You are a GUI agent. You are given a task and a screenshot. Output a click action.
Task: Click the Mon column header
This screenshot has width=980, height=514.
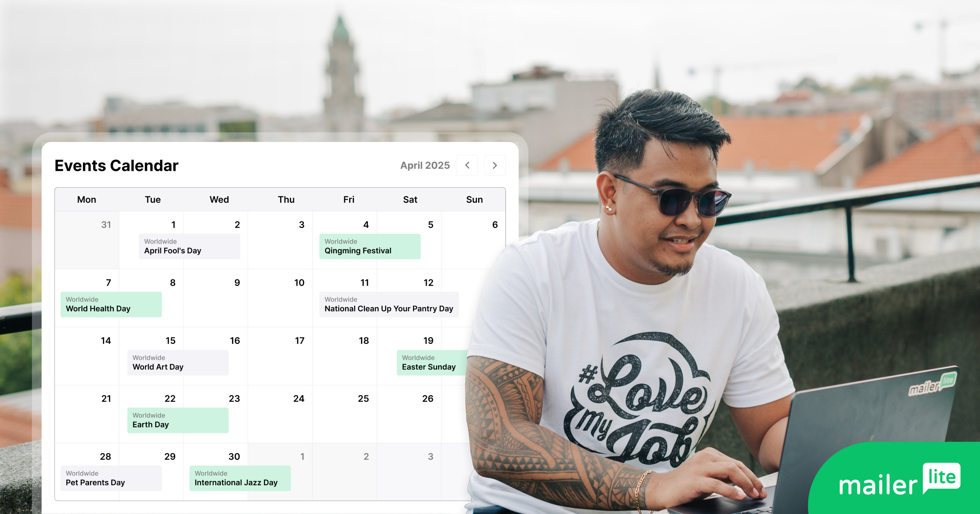(x=87, y=199)
